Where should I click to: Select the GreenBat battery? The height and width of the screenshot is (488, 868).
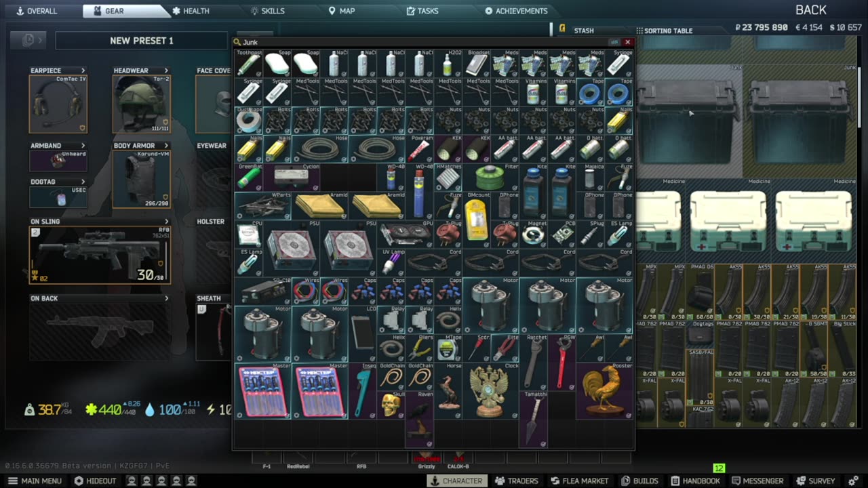pos(249,177)
